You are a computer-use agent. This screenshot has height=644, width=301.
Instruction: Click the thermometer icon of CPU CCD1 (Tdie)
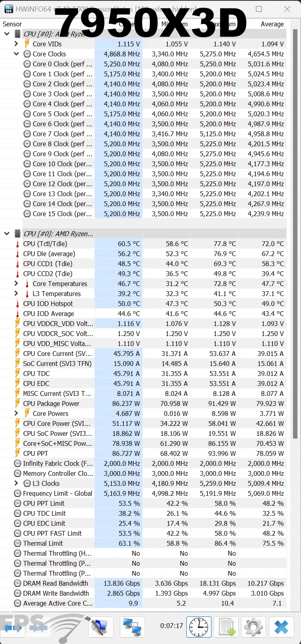[18, 264]
